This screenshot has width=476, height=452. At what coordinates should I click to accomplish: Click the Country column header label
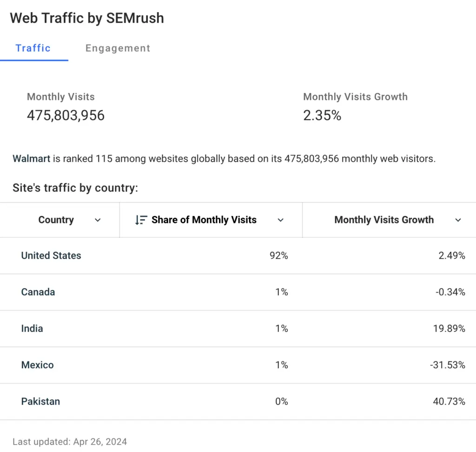[x=56, y=220]
